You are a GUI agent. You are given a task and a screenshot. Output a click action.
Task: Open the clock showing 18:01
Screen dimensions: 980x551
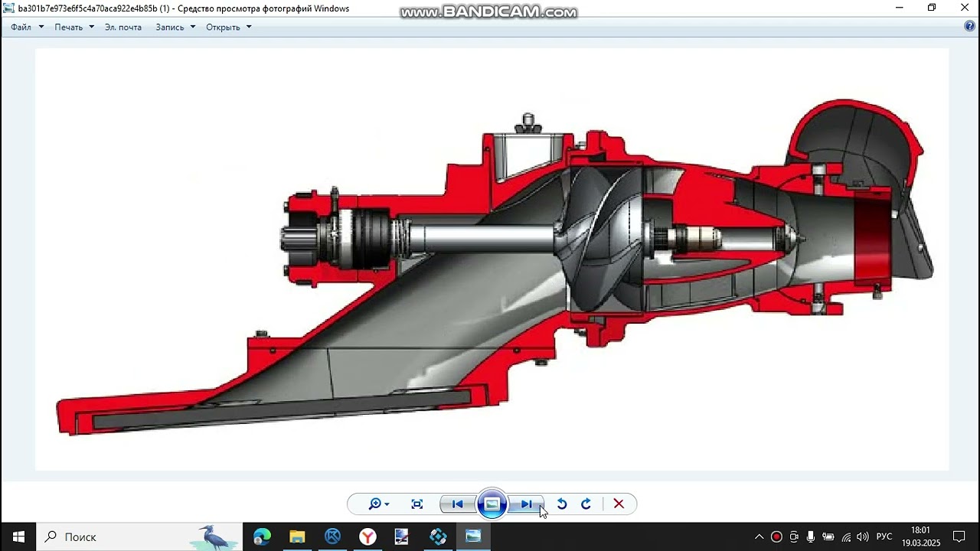[921, 536]
